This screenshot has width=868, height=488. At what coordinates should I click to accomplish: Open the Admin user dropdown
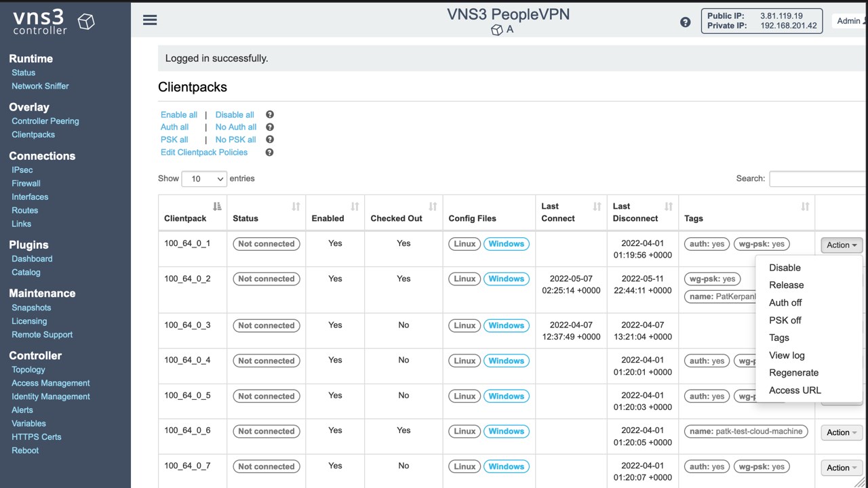pyautogui.click(x=850, y=21)
